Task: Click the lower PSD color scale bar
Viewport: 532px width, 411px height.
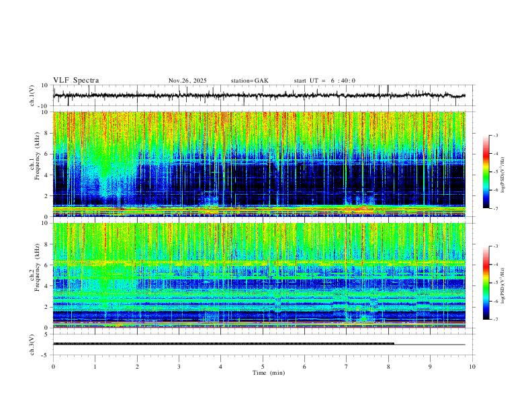Action: (x=486, y=283)
